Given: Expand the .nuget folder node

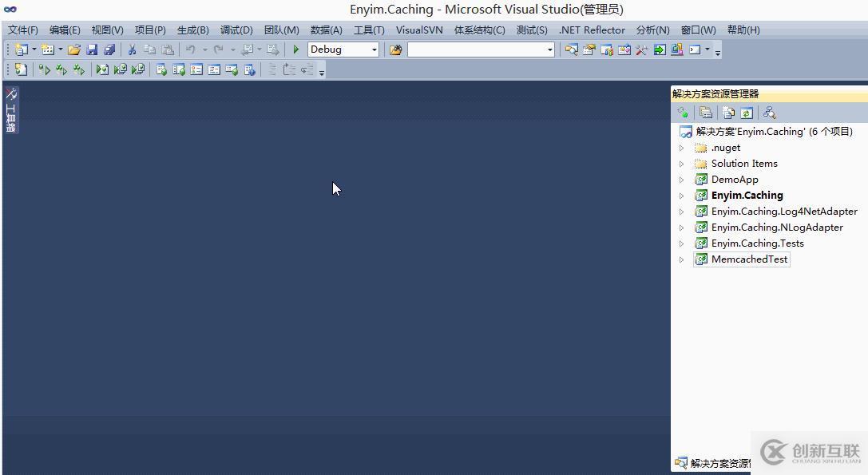Looking at the screenshot, I should coord(681,148).
